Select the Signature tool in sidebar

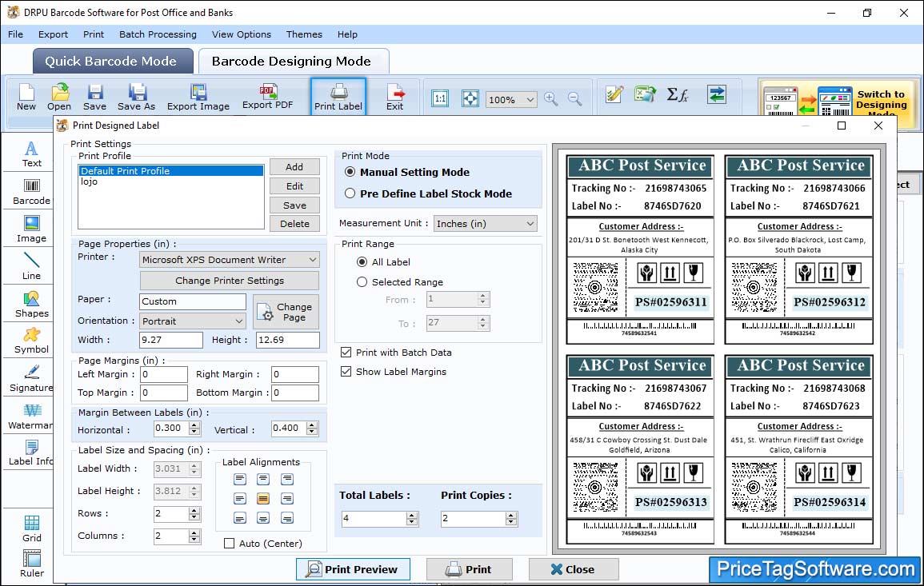[31, 379]
